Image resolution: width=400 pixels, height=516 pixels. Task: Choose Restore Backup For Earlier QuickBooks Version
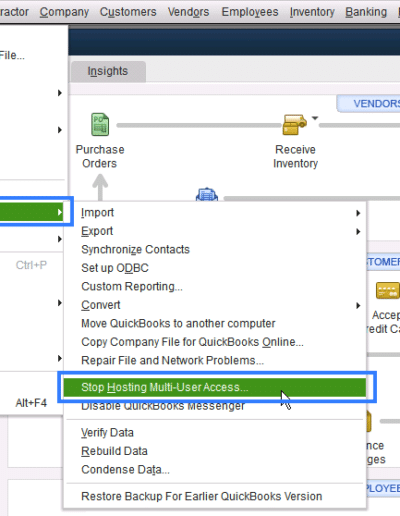pos(202,496)
